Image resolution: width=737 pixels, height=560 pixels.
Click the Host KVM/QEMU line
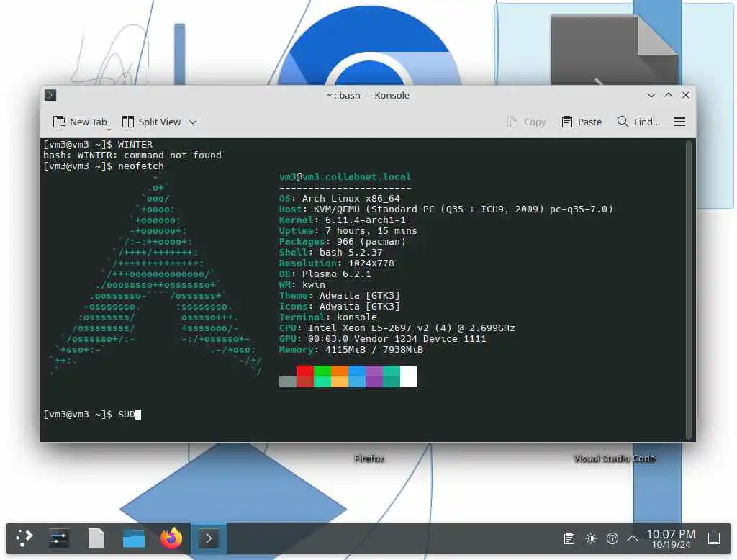click(x=446, y=209)
